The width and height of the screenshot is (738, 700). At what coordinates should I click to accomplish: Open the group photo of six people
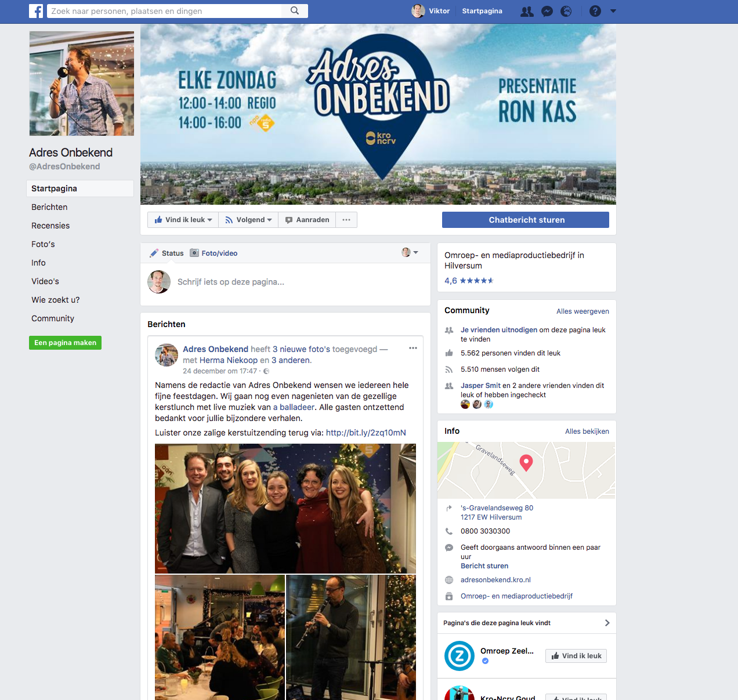[x=285, y=509]
